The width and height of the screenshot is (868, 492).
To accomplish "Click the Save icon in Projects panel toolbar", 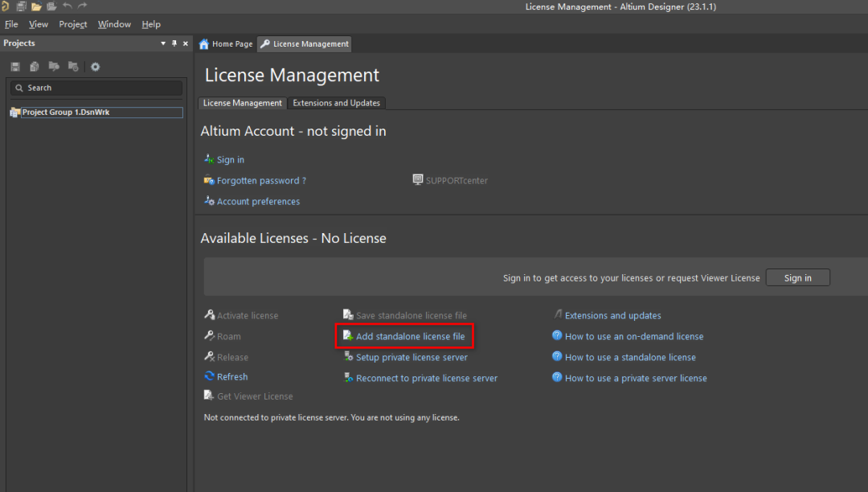I will tap(15, 67).
